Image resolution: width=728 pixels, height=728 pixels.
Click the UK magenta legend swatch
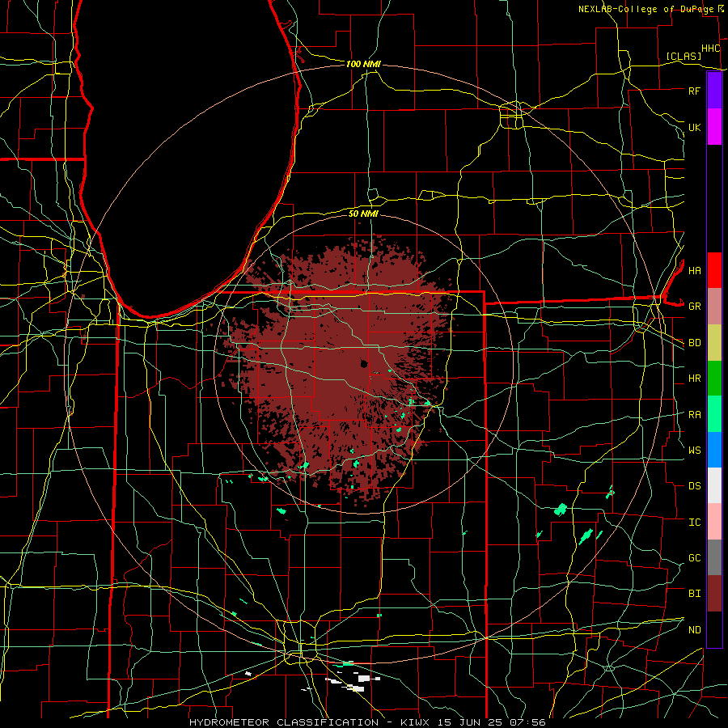714,127
